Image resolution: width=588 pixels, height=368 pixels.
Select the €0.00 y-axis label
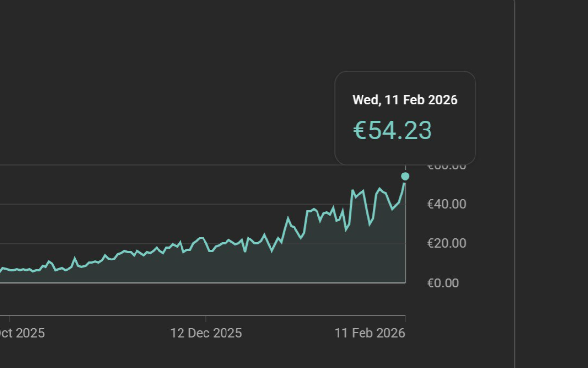(443, 283)
